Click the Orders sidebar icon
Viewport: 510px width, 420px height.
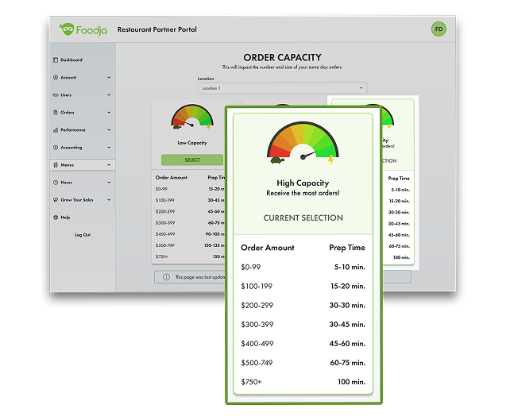point(56,113)
